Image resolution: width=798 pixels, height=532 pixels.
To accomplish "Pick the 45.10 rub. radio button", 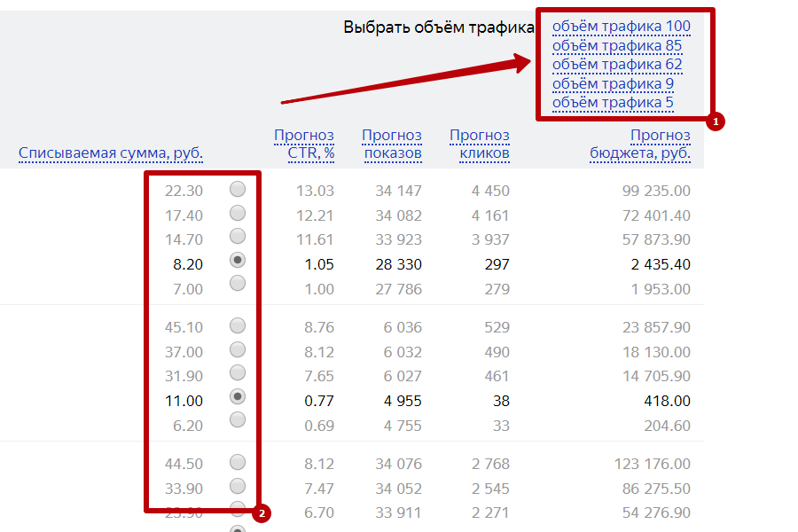I will 237,325.
